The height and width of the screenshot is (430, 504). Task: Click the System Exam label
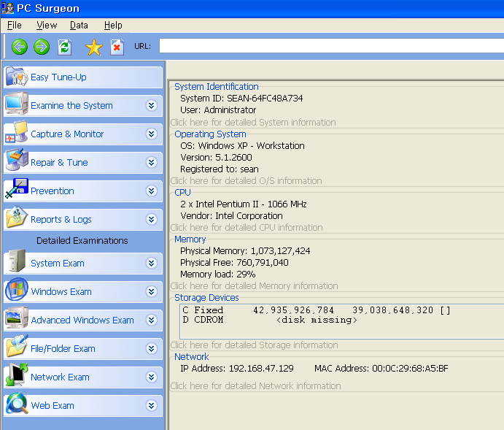tap(58, 264)
